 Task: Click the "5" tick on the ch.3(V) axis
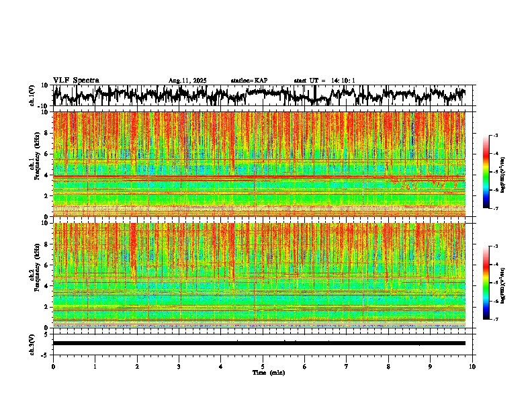point(47,334)
